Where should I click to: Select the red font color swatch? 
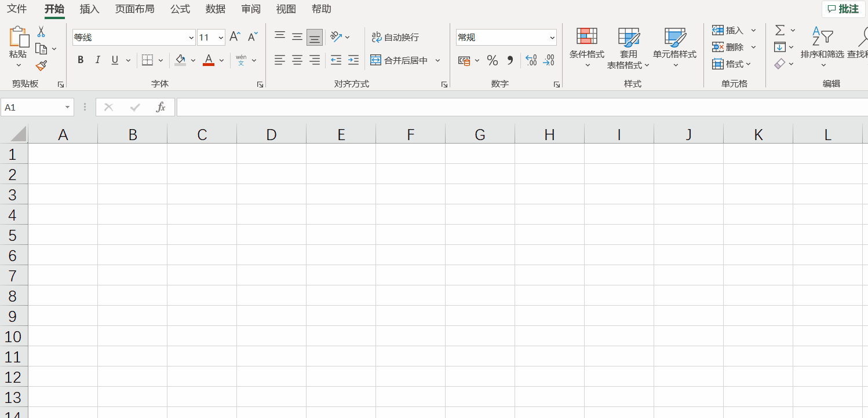pos(207,65)
